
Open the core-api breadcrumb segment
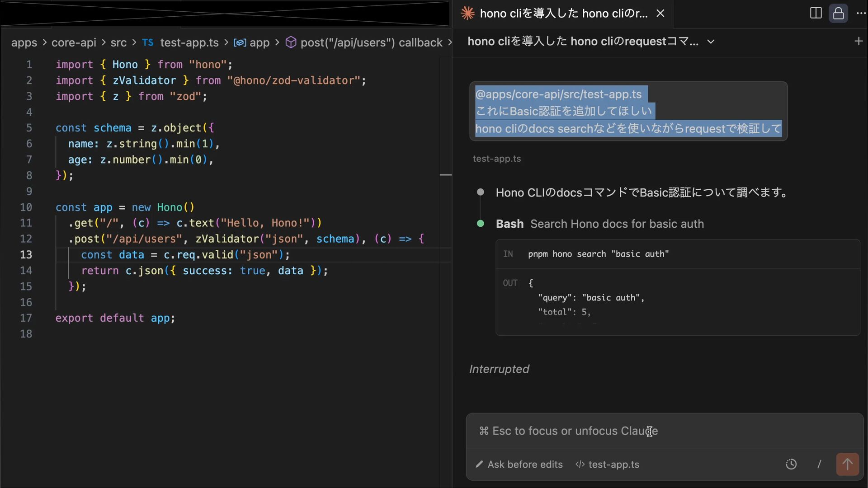(x=74, y=42)
